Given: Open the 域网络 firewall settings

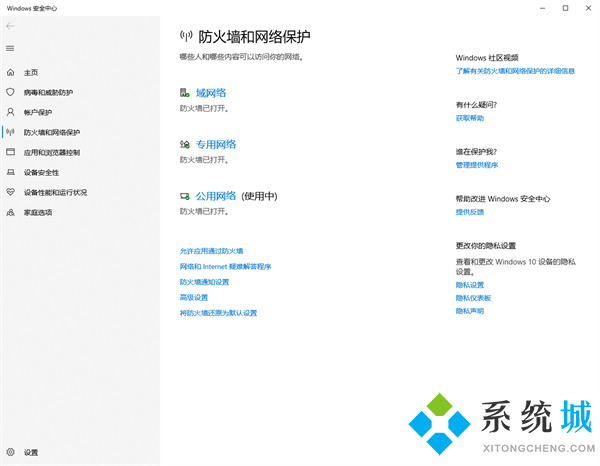Looking at the screenshot, I should [210, 92].
